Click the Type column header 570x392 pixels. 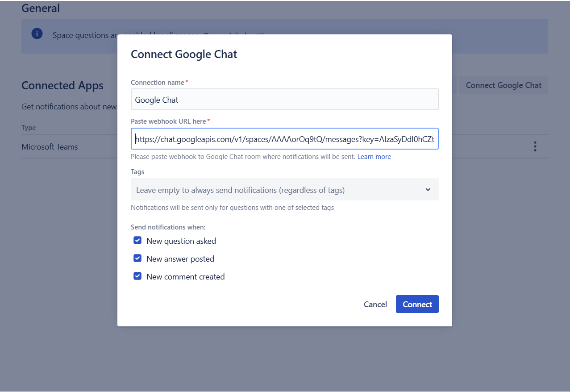tap(29, 127)
